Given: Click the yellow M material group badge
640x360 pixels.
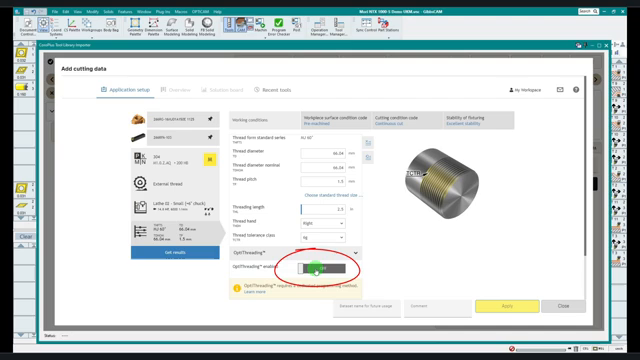Looking at the screenshot, I should point(210,160).
